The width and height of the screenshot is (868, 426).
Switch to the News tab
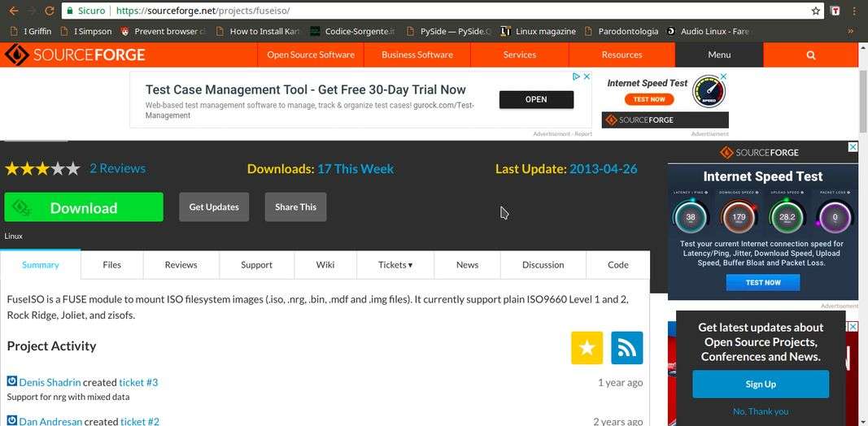click(467, 264)
